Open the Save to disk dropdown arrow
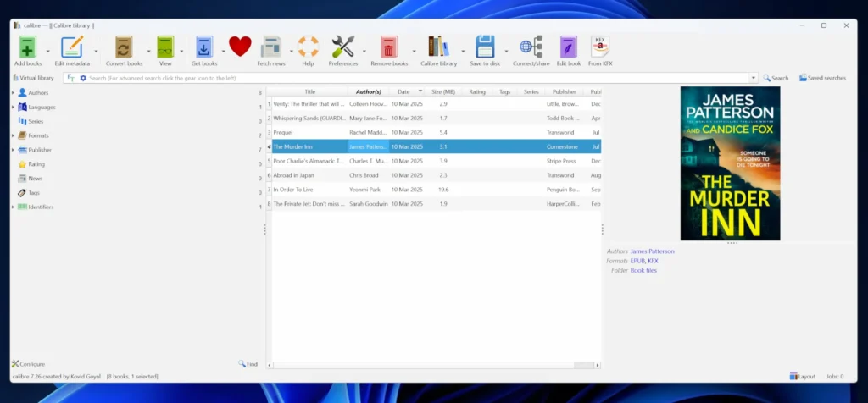The image size is (868, 403). pos(506,51)
